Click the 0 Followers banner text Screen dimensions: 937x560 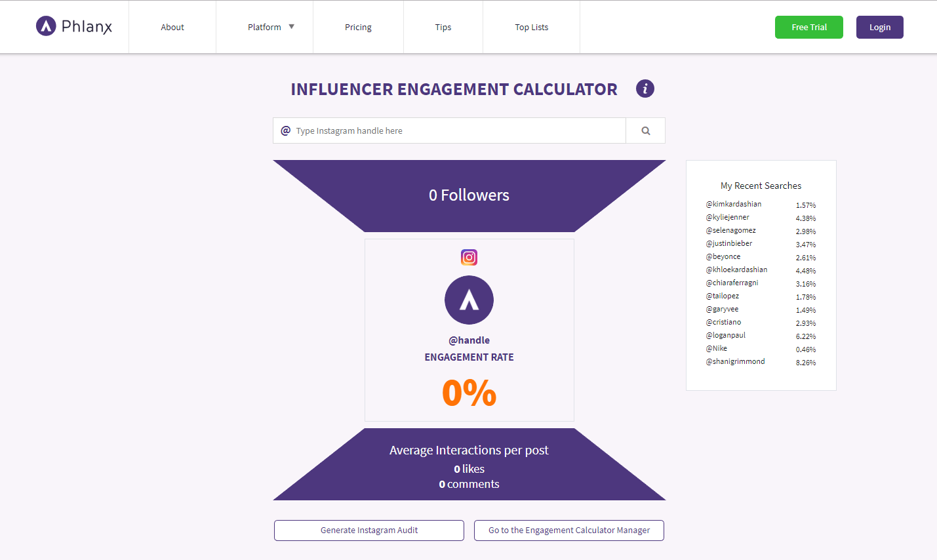point(469,195)
